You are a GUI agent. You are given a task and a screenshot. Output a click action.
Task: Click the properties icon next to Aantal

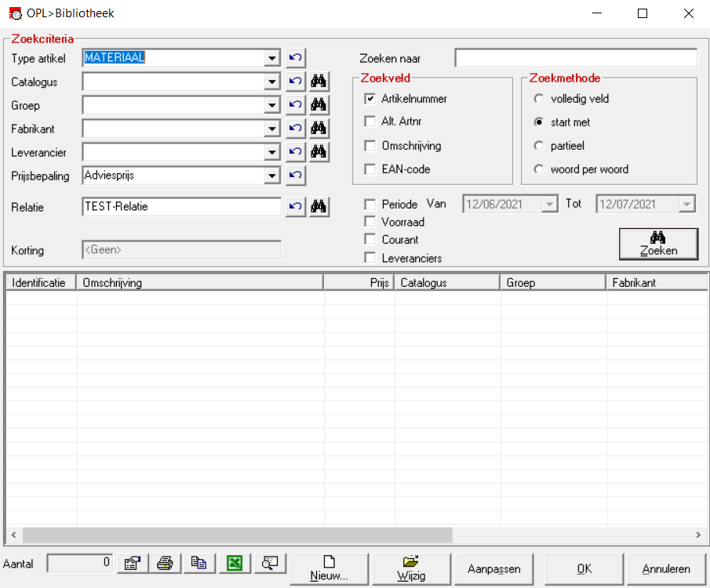[133, 564]
